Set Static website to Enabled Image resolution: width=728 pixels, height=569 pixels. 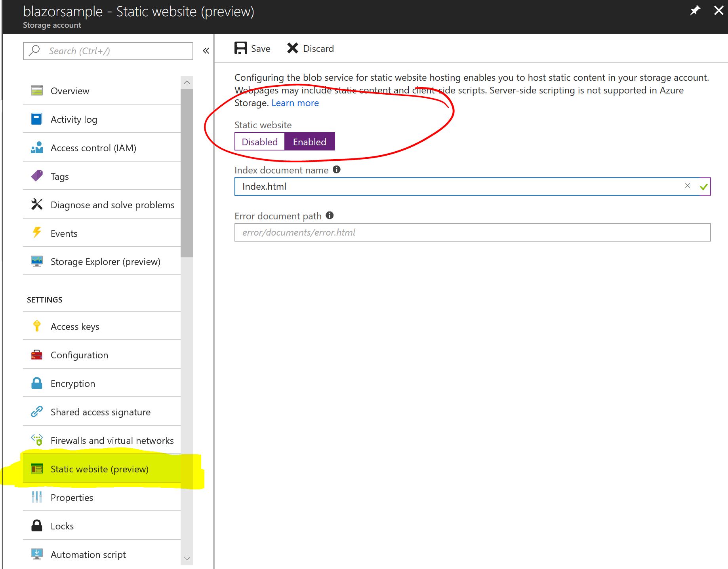click(310, 142)
